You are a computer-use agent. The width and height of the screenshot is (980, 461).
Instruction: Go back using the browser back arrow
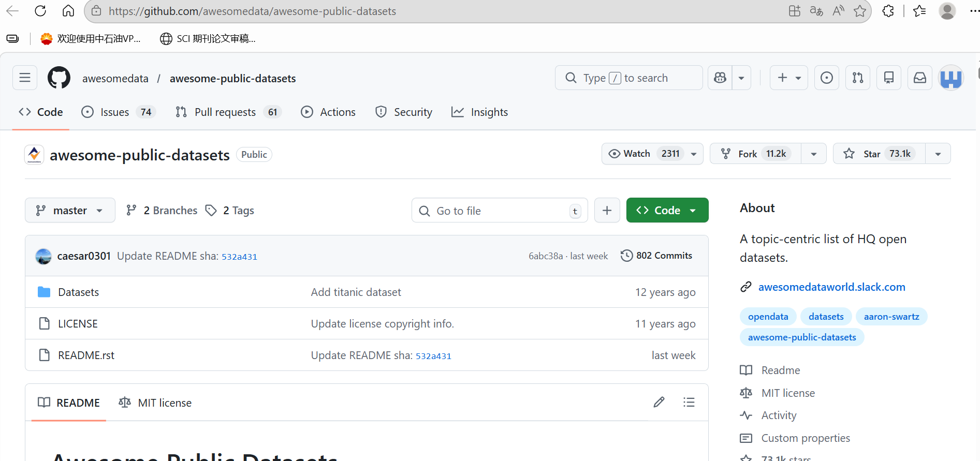pyautogui.click(x=12, y=11)
